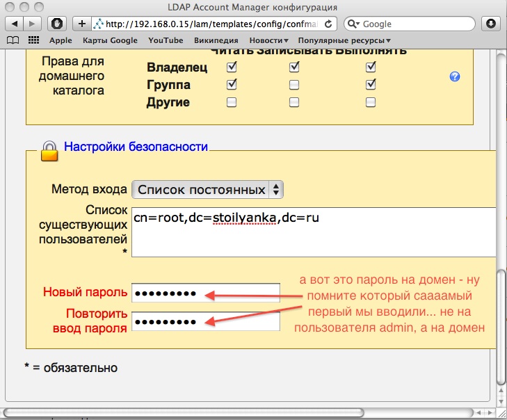This screenshot has height=420, width=507.
Task: Open the Downloads arrow button in toolbar
Action: click(491, 23)
